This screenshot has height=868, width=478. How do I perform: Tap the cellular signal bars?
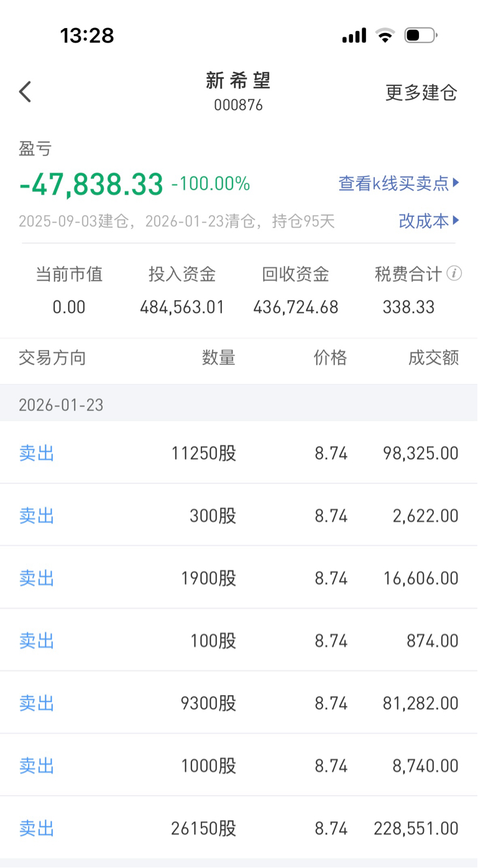[x=354, y=36]
